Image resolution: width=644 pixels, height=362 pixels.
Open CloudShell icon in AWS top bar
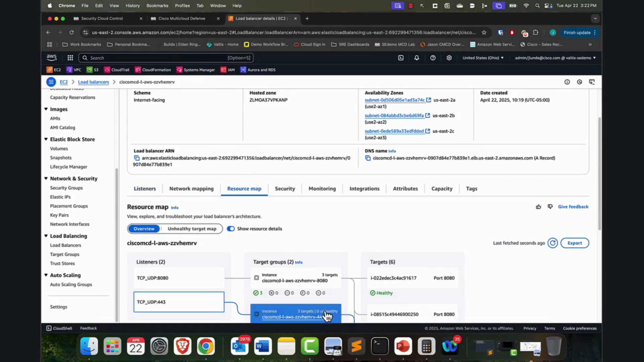click(401, 58)
